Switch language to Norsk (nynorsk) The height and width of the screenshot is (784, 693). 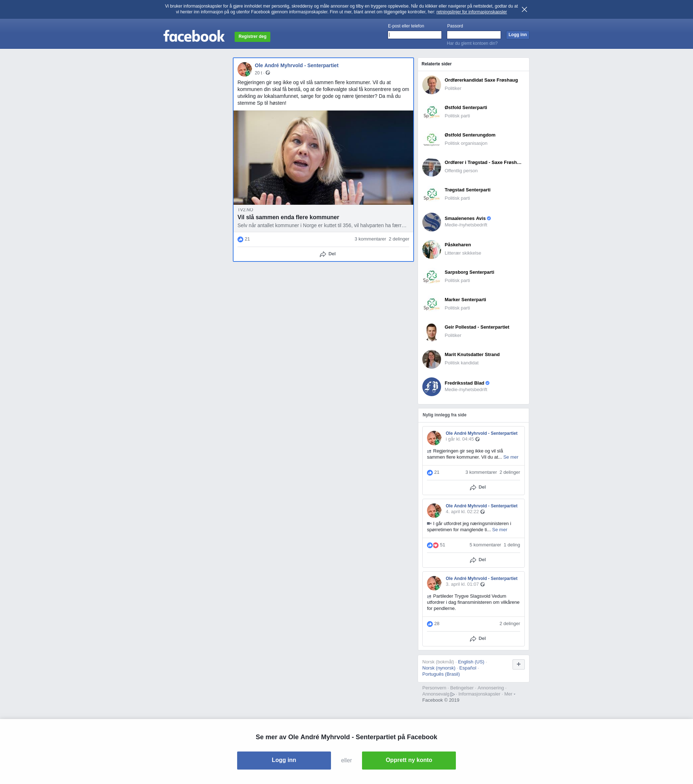tap(439, 668)
